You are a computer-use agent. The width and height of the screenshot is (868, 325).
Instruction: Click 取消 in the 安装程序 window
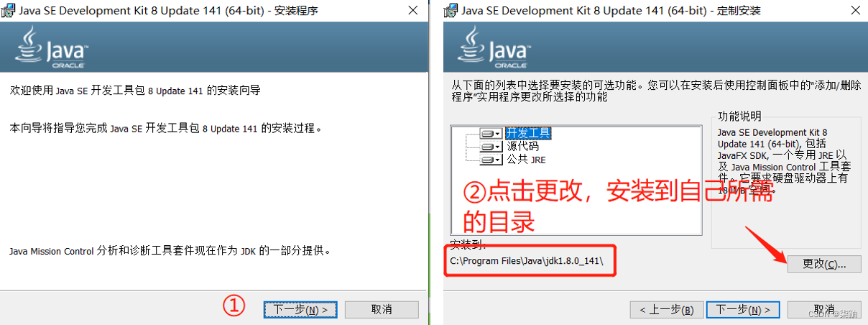coord(382,309)
